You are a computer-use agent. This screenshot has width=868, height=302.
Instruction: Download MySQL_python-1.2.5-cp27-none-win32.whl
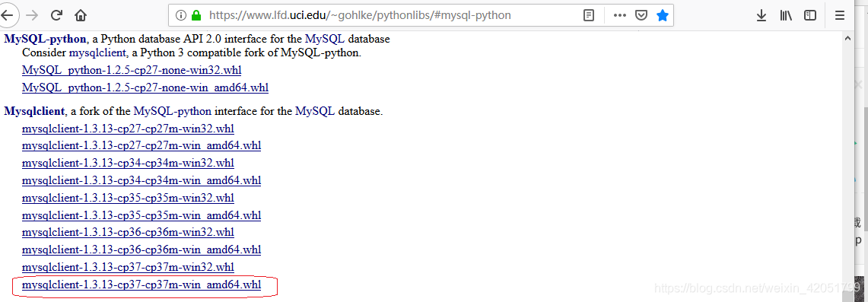[x=132, y=70]
